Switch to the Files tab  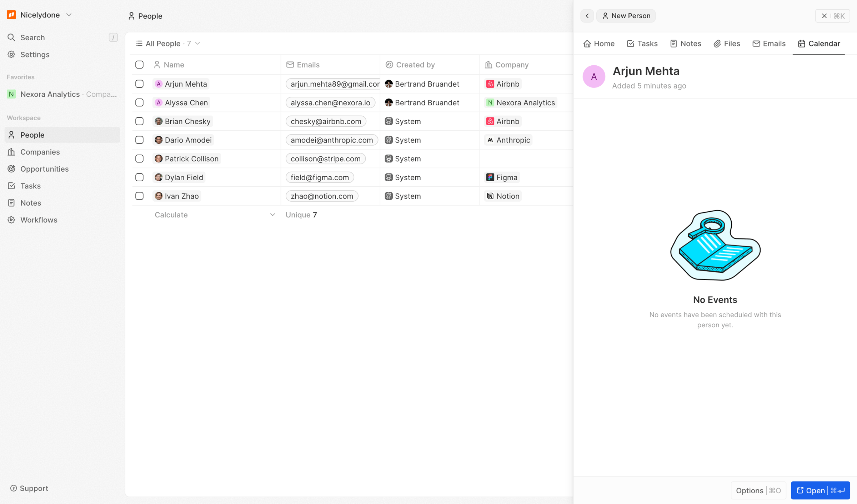click(x=727, y=44)
